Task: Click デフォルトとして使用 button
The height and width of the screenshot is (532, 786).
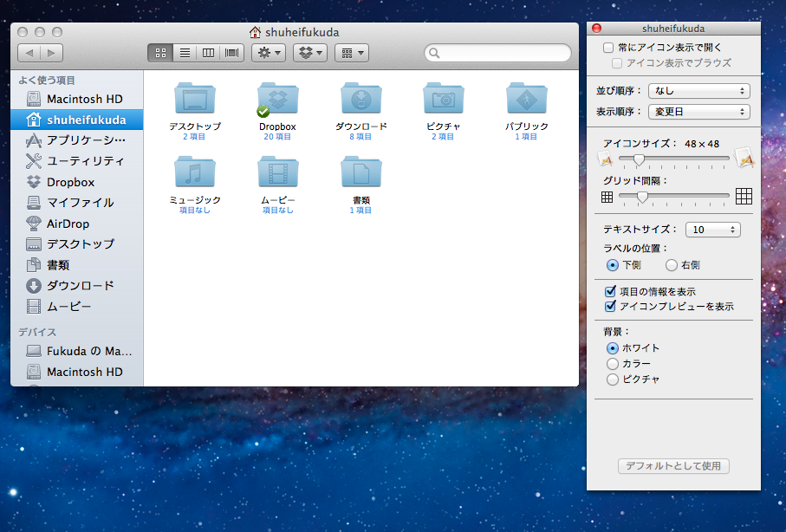Action: pos(673,466)
